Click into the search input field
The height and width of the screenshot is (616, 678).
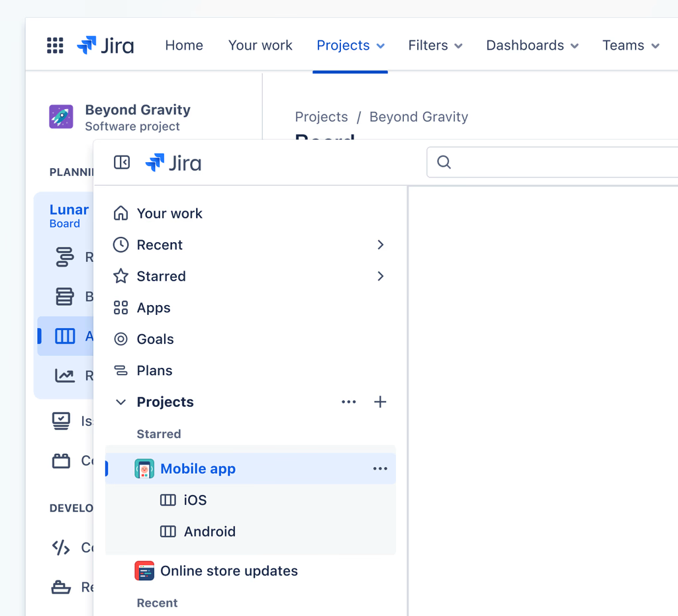(553, 162)
